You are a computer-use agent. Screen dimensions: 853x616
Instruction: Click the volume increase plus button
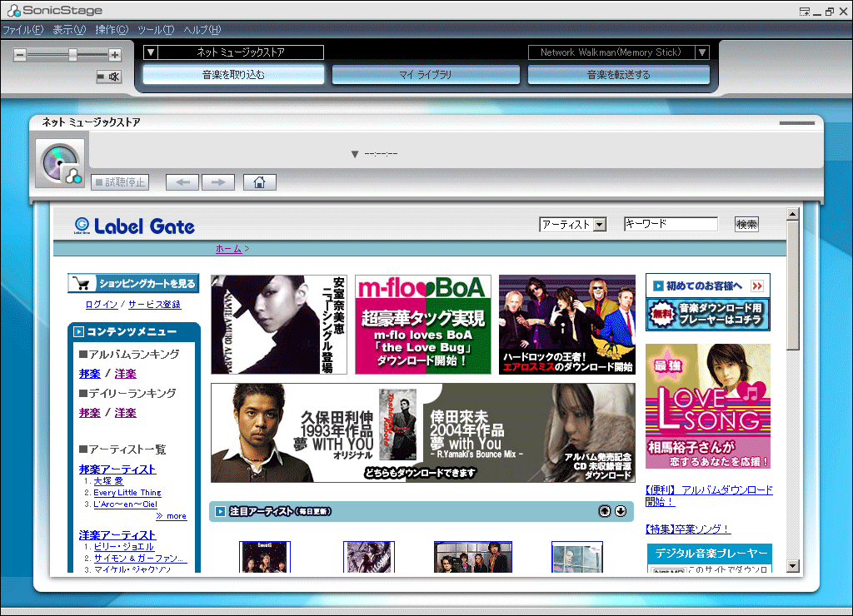(114, 54)
